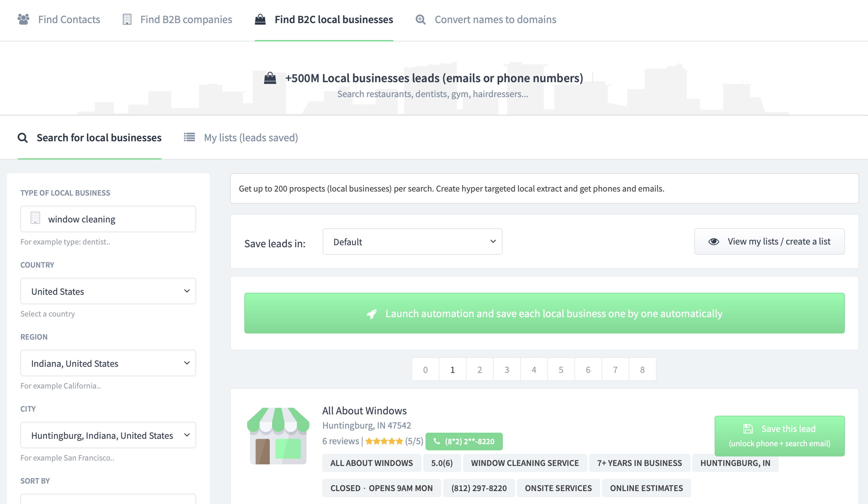This screenshot has width=868, height=504.
Task: Click the shopping bag icon in the B2C tab
Action: (x=260, y=19)
